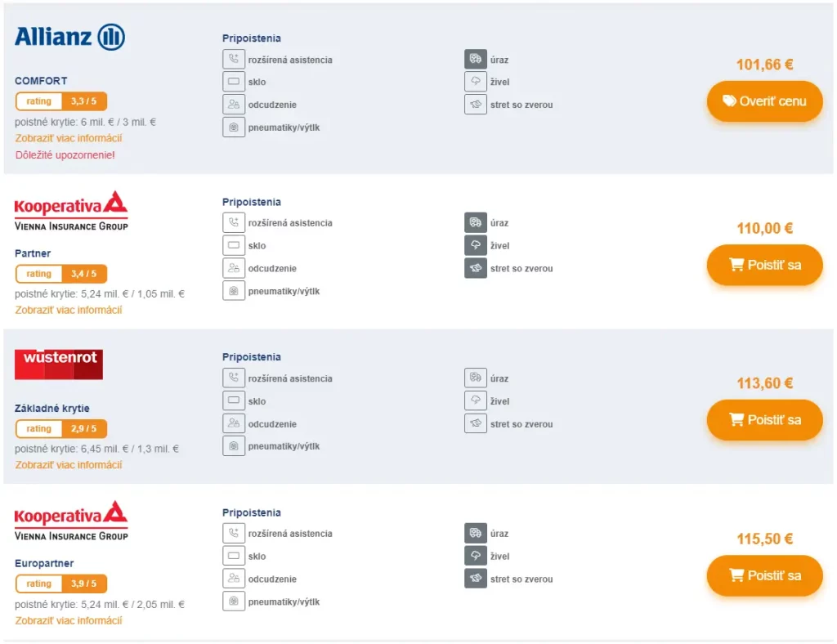Click stret so zverou icon for Wüstenrot
837x644 pixels.
(x=476, y=423)
